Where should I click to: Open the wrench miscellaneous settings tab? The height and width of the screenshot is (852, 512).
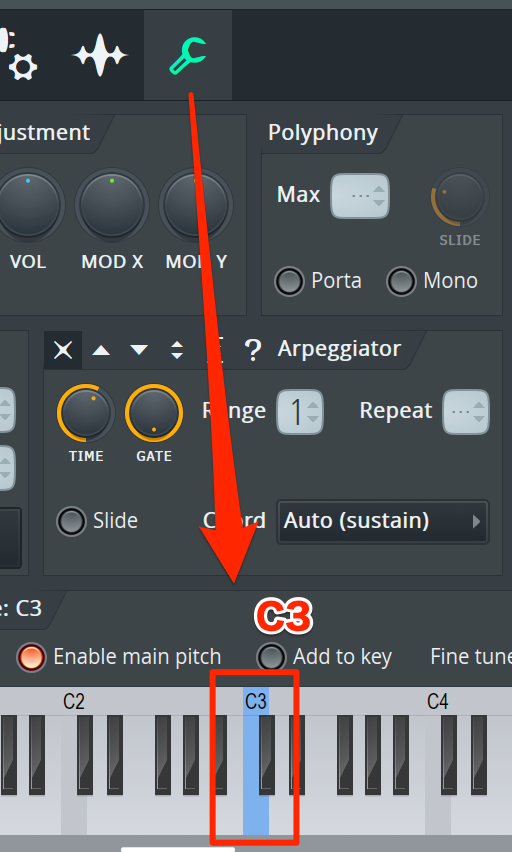click(x=188, y=55)
